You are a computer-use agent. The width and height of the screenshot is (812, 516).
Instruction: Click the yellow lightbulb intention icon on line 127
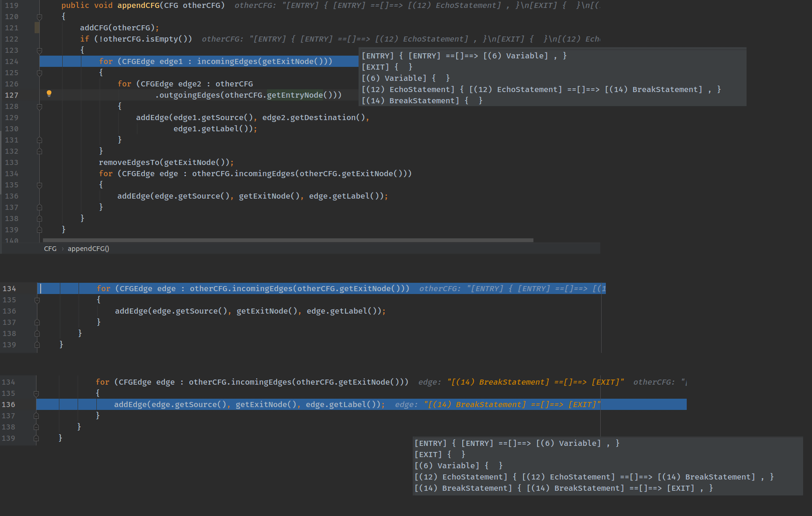[49, 93]
